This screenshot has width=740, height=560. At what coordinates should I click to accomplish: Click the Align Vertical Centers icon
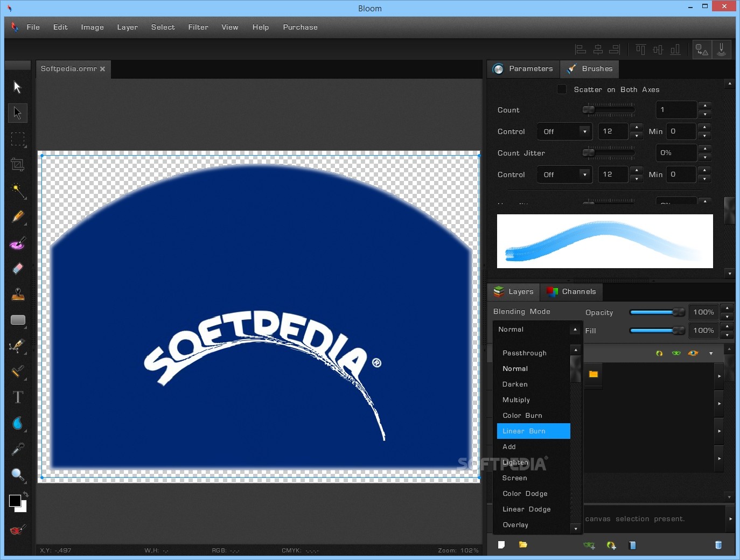pyautogui.click(x=658, y=50)
